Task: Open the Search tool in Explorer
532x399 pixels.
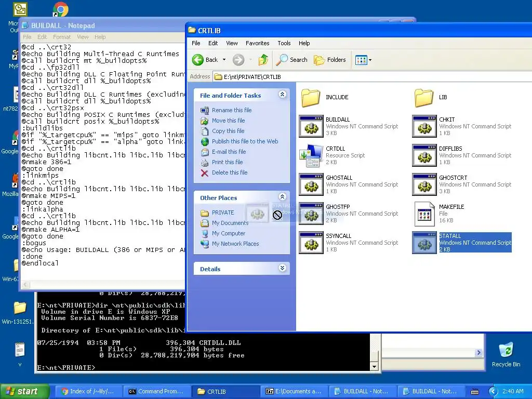Action: pos(292,60)
